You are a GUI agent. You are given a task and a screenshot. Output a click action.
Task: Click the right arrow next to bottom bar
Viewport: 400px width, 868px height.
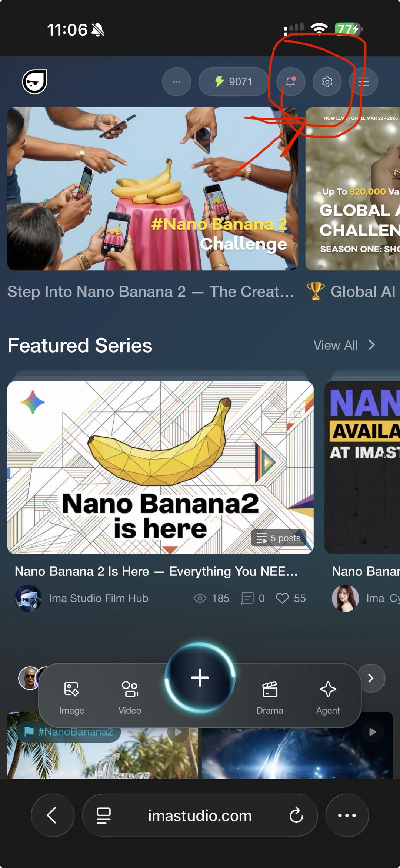coord(371,678)
